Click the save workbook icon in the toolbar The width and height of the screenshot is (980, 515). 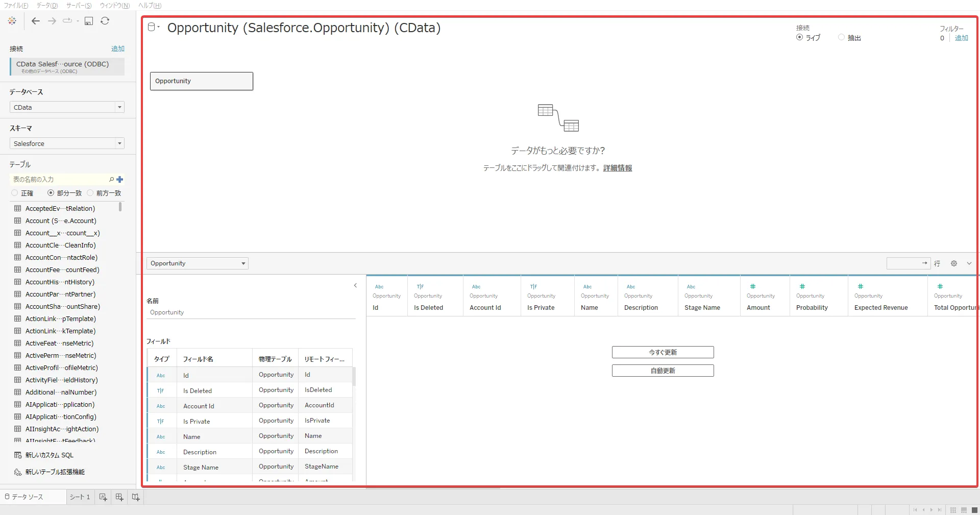click(x=89, y=21)
